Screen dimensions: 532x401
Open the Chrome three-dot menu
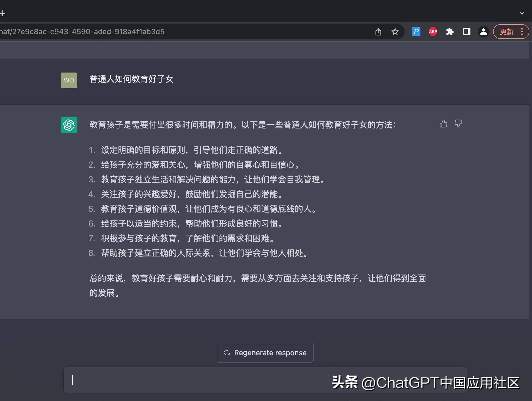[x=522, y=32]
